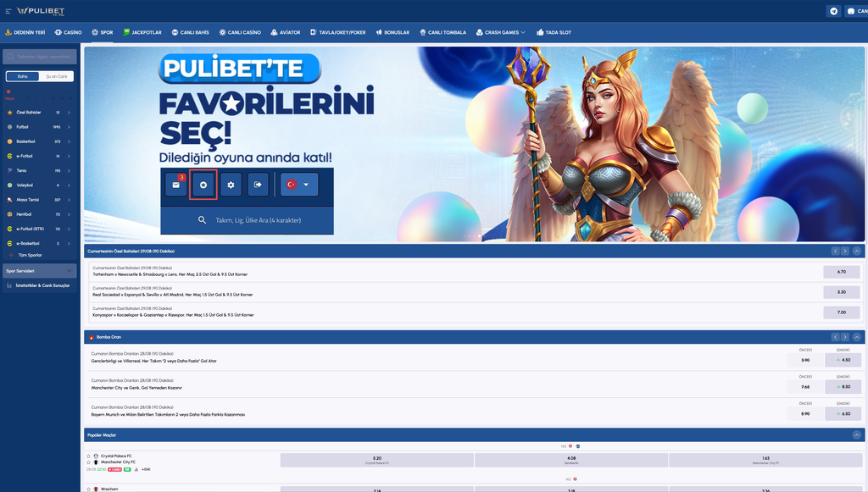Open Dedenin Yeri menu item

(25, 33)
